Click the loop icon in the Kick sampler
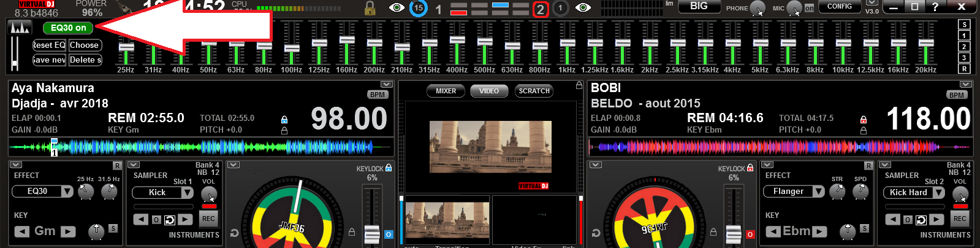This screenshot has width=980, height=248. pos(170,220)
